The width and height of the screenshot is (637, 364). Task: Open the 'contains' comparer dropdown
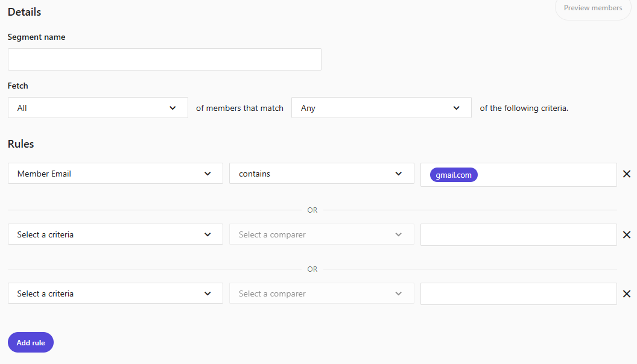click(321, 174)
